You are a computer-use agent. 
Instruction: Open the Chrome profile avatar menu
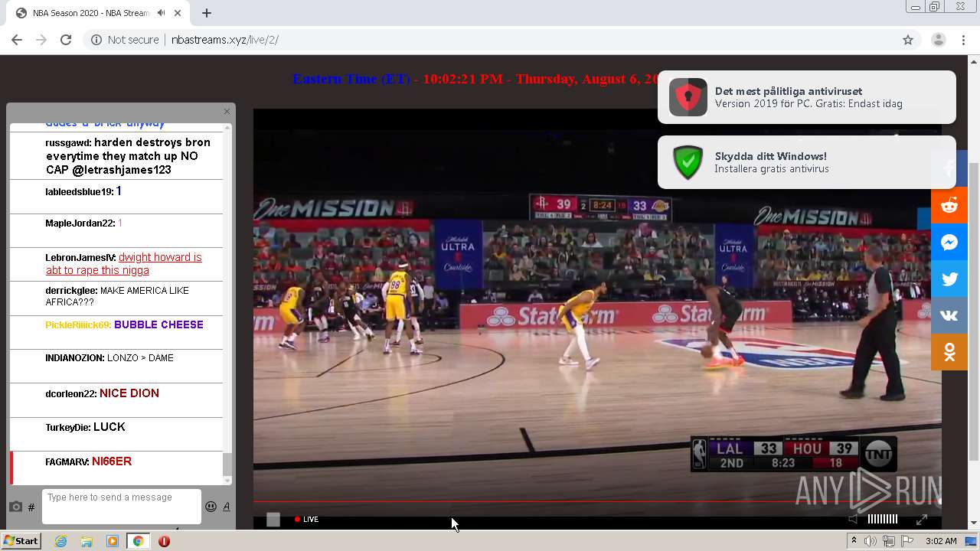[x=939, y=40]
